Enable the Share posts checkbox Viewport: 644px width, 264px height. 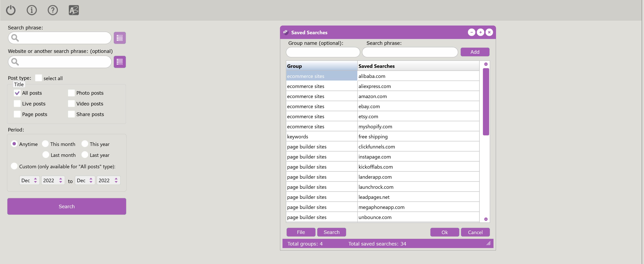[x=71, y=114]
